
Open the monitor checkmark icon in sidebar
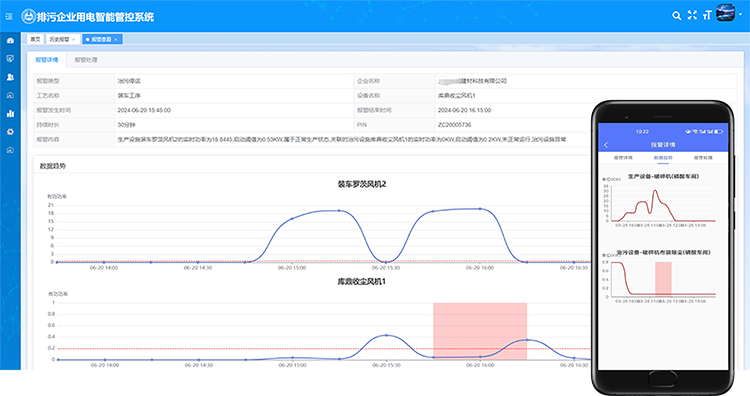[10, 58]
